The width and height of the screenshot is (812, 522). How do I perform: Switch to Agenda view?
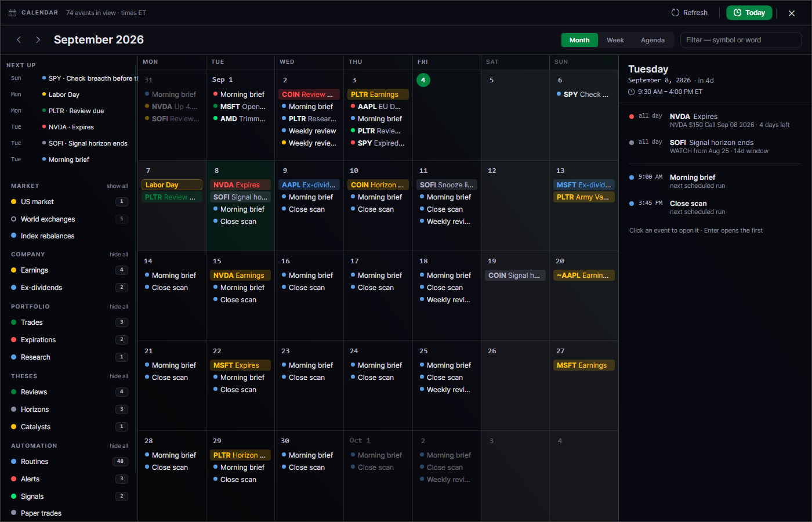pyautogui.click(x=652, y=40)
